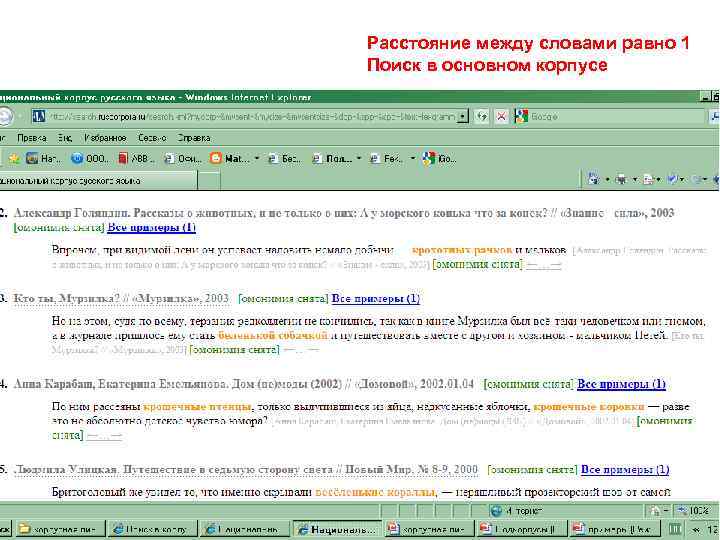720x540 pixels.
Task: Click the language bar icon in the taskbar tray
Action: [675, 529]
